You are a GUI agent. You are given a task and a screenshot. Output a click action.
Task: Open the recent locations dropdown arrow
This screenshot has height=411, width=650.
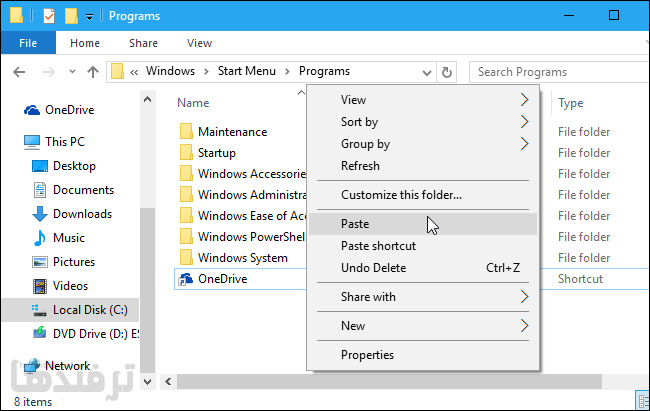(x=72, y=72)
